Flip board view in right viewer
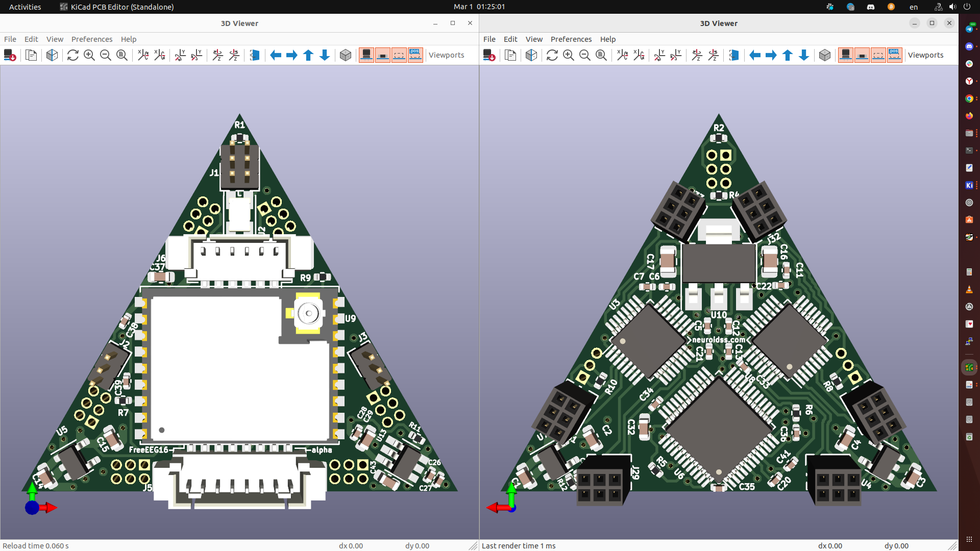This screenshot has height=551, width=980. click(x=734, y=55)
